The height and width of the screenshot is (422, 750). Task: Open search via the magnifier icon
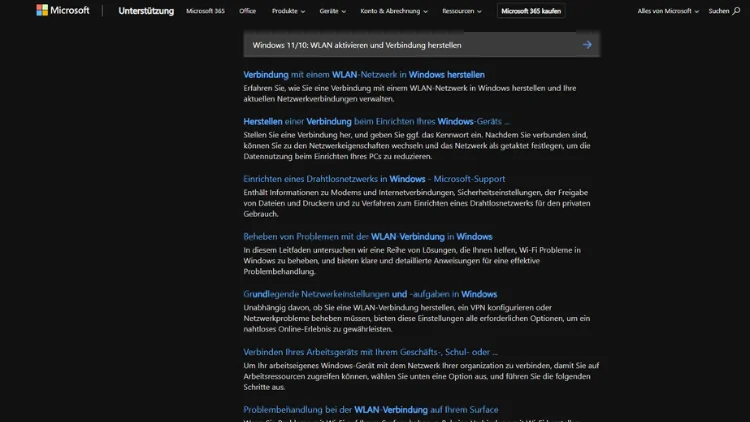coord(736,11)
